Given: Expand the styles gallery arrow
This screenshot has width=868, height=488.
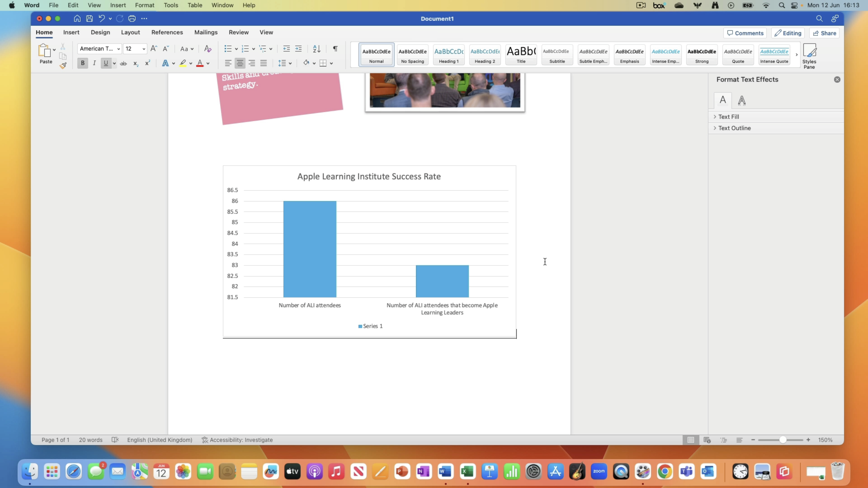Looking at the screenshot, I should (x=797, y=55).
